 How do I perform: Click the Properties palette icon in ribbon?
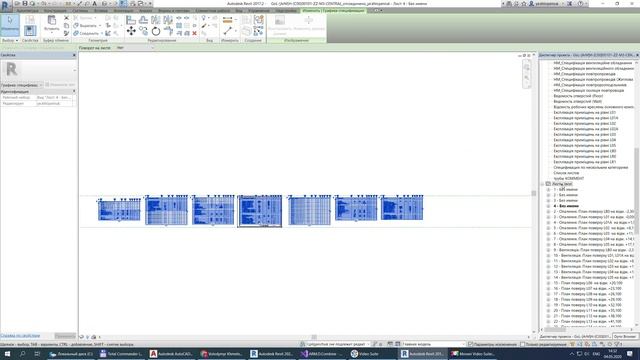point(30,31)
